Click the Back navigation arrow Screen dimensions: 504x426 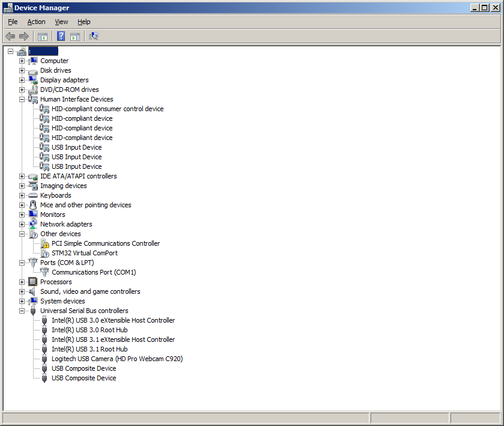(10, 36)
